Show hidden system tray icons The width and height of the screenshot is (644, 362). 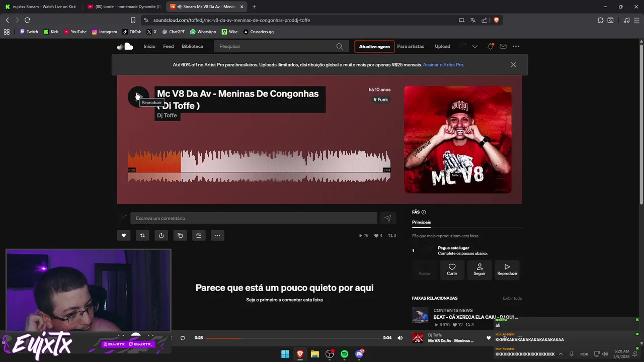[560, 354]
